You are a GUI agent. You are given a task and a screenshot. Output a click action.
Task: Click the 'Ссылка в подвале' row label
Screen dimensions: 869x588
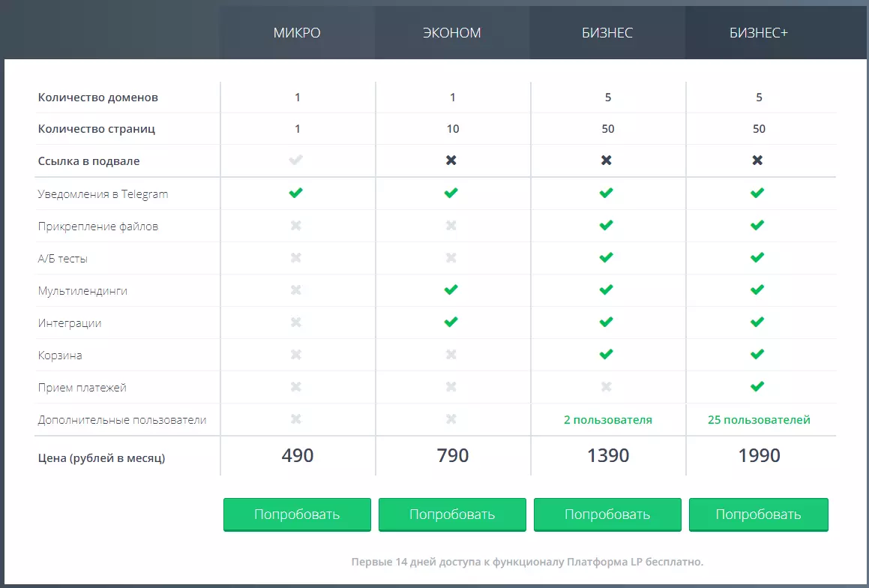[88, 161]
